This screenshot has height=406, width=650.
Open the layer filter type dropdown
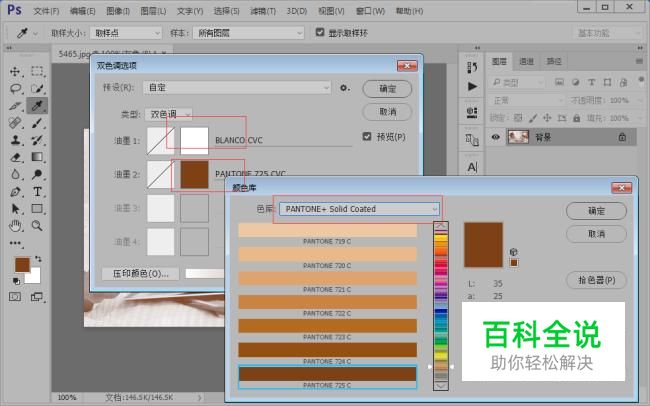[x=517, y=83]
